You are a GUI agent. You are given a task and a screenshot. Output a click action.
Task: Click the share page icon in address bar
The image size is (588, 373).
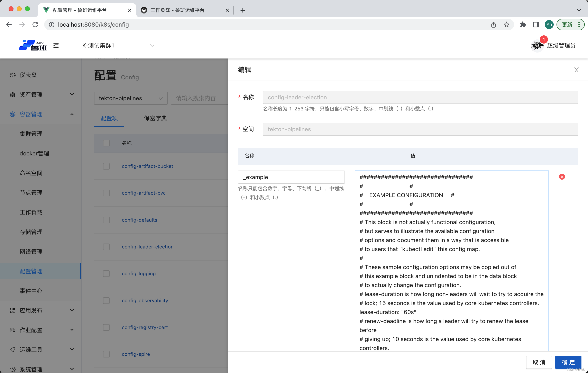494,25
